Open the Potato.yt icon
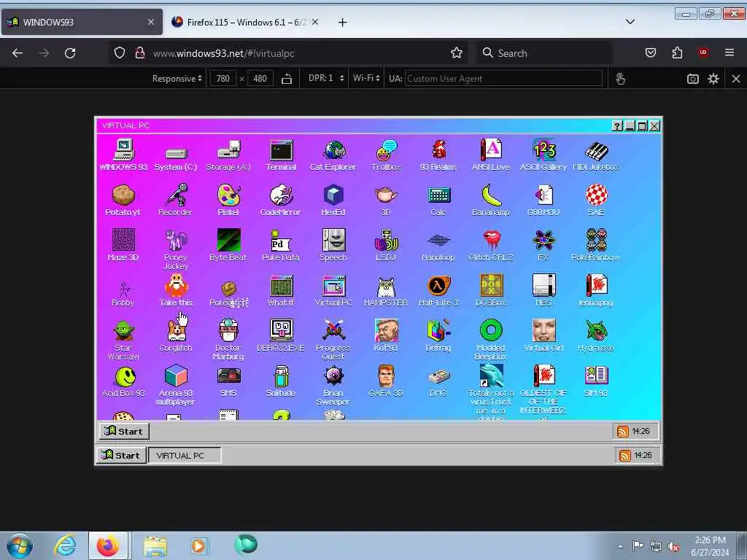This screenshot has height=560, width=747. (x=123, y=200)
